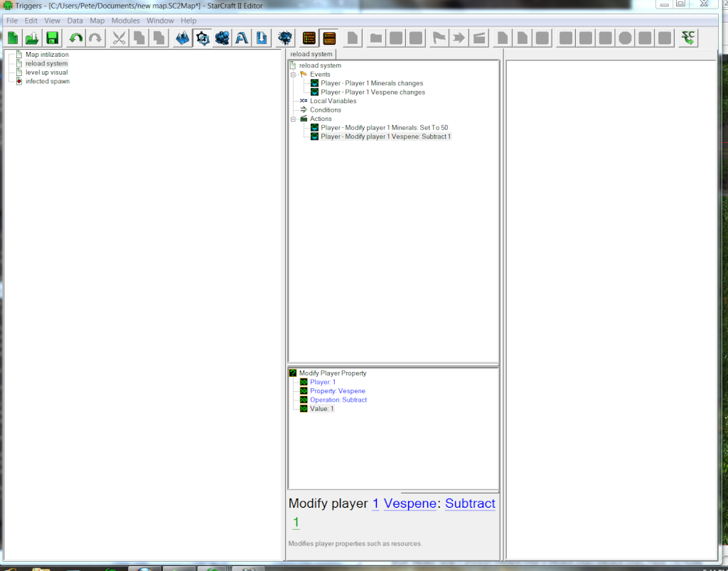Select the Minerals: Set To 50 action
This screenshot has height=571, width=728.
click(x=385, y=128)
